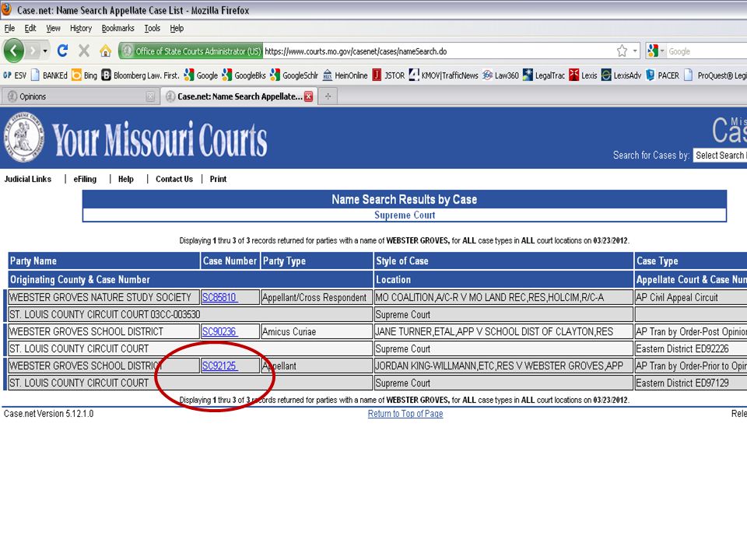Open case number SC90236

219,332
